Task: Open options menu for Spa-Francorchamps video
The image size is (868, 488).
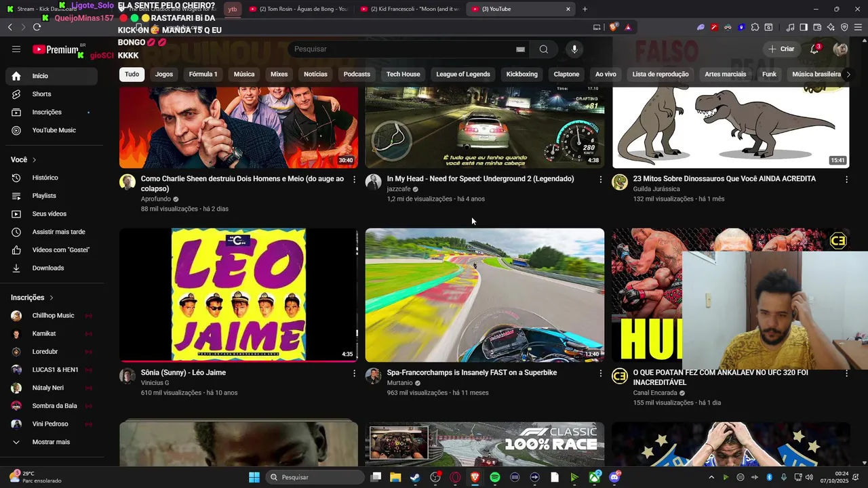Action: pos(600,373)
